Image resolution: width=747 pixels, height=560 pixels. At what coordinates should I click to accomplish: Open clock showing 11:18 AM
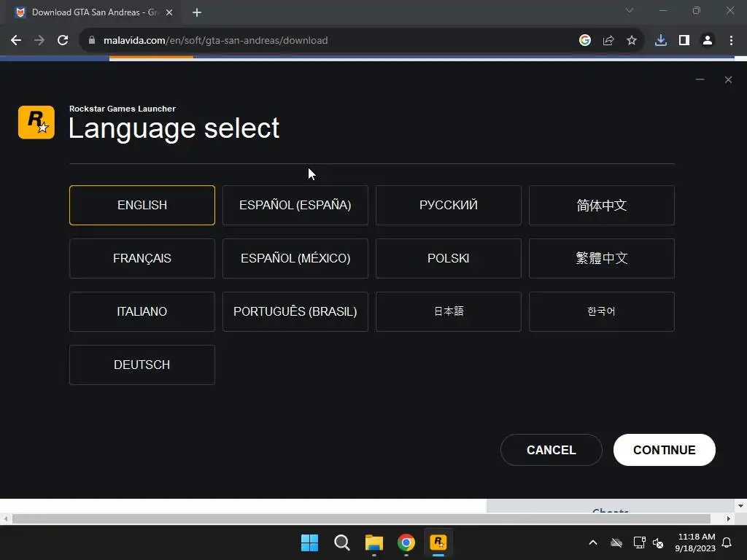click(695, 542)
